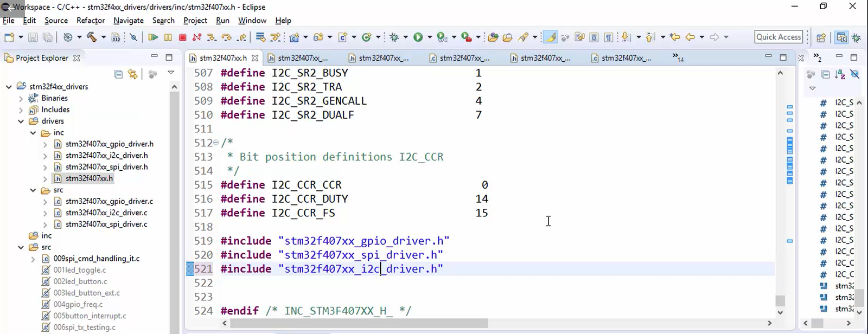Screen dimensions: 868x334
Task: Toggle Show Whitespace Characters icon
Action: [x=609, y=37]
